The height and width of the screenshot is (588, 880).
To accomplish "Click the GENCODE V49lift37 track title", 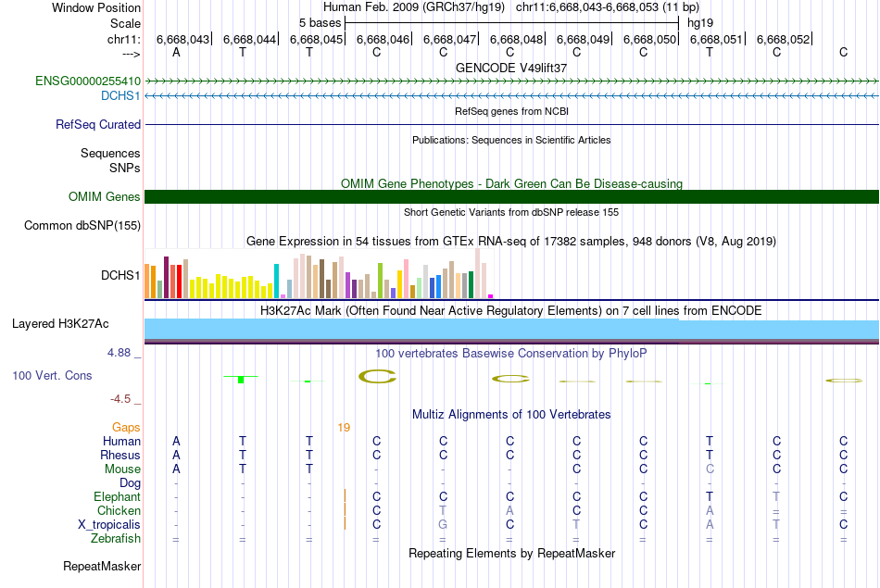I will (511, 68).
